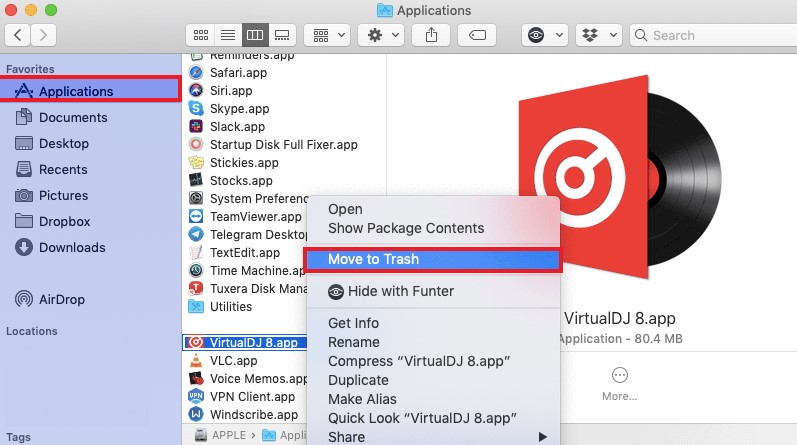Click the More... button in preview pane
Screen dimensions: 797x445
click(x=619, y=384)
